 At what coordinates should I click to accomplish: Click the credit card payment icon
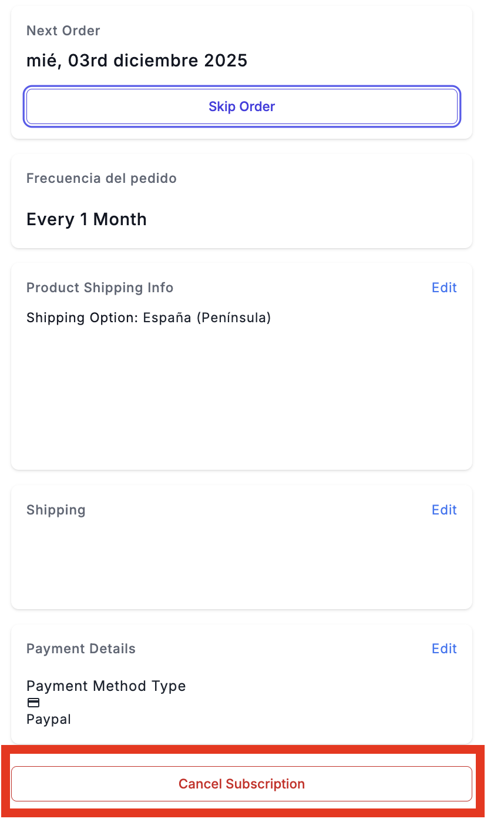[34, 703]
